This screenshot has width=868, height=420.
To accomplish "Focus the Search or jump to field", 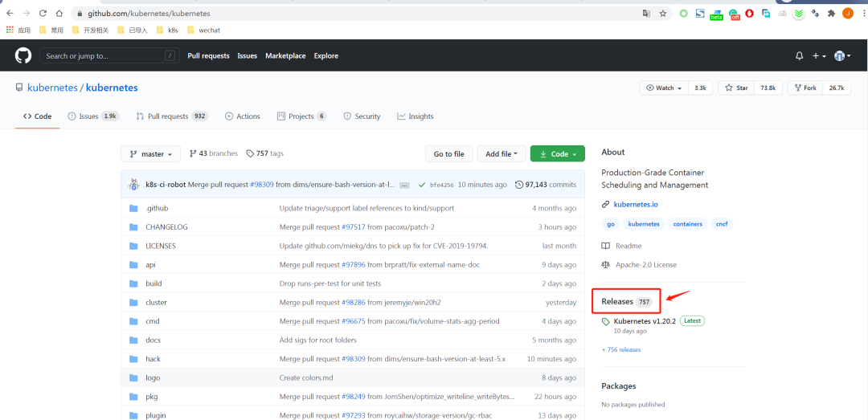I will click(x=109, y=56).
